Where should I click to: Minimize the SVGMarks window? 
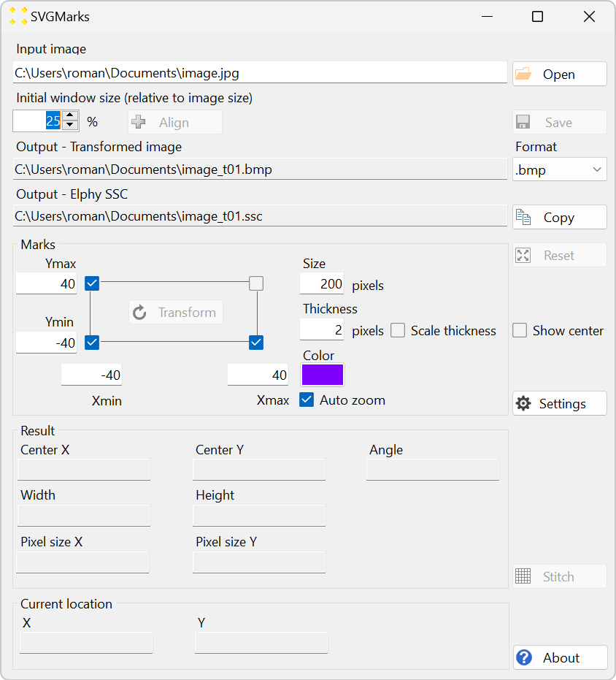(488, 17)
